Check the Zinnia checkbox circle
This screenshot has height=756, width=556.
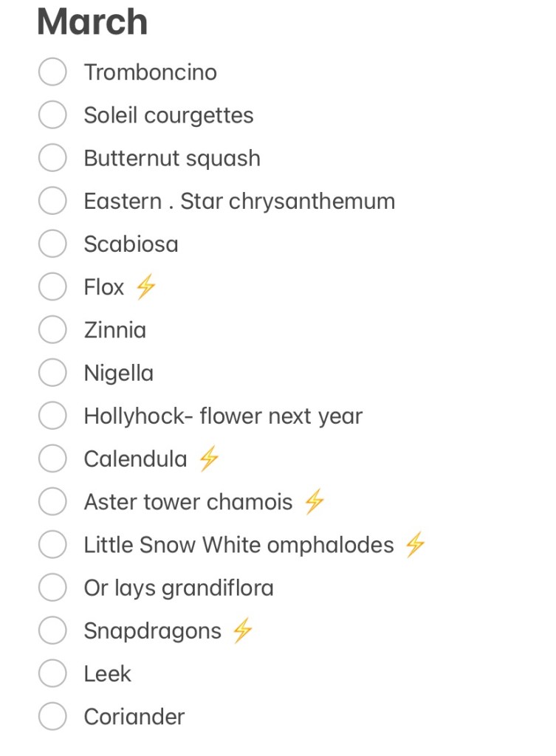click(52, 330)
